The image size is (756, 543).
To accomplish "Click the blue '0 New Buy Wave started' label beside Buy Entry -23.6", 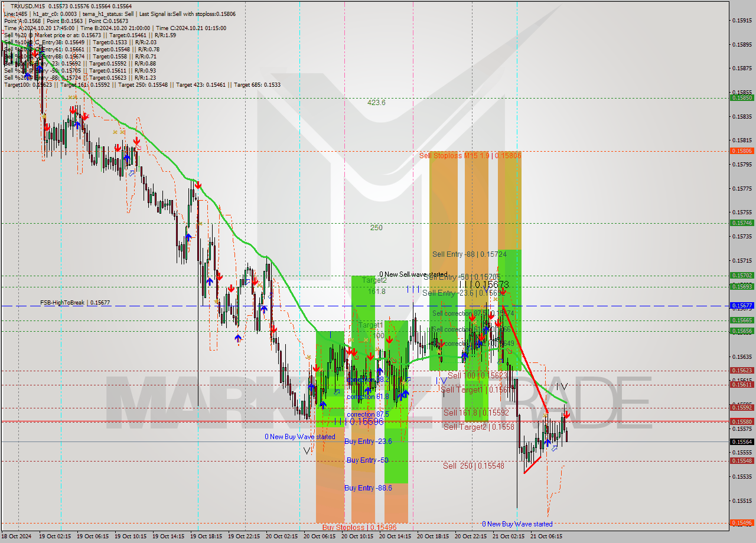I will point(300,437).
